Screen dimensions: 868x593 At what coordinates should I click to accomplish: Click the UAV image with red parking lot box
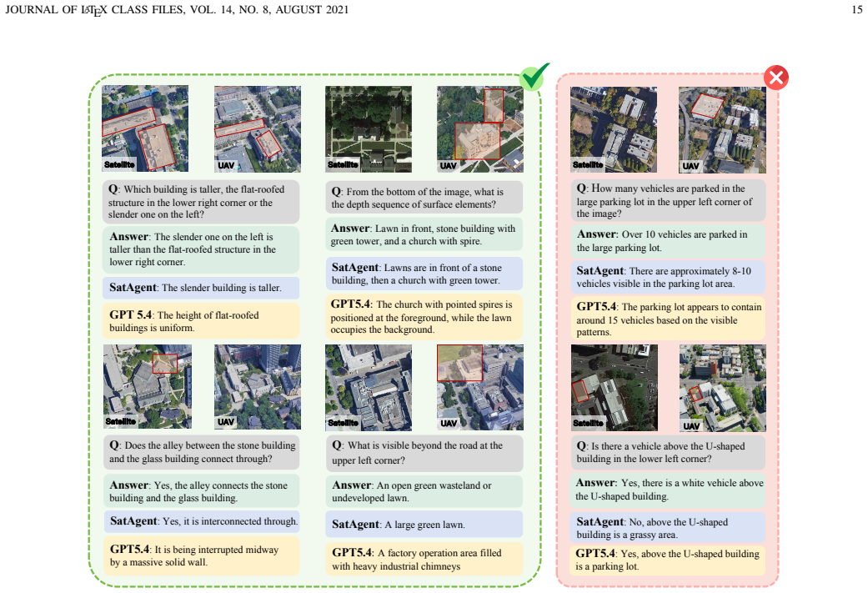[722, 129]
